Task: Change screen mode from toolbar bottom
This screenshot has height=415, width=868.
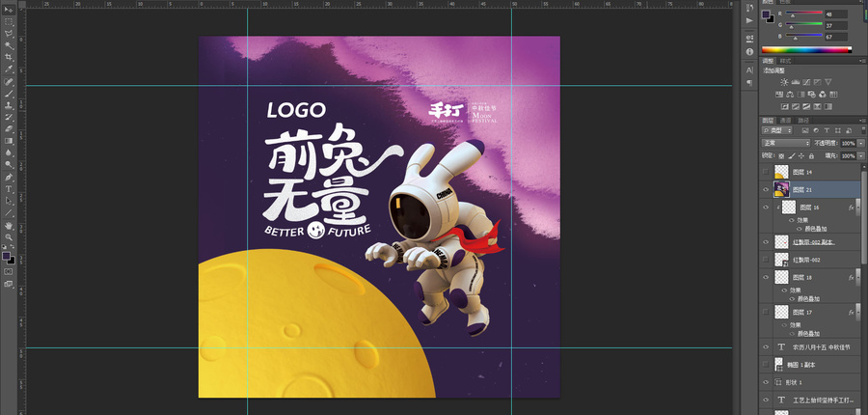Action: click(9, 284)
